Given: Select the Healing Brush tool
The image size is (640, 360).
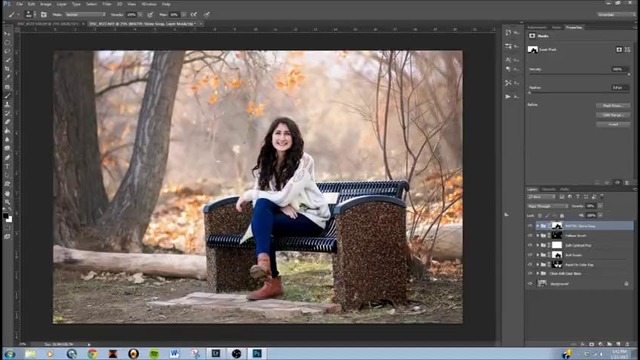Looking at the screenshot, I should tap(7, 87).
